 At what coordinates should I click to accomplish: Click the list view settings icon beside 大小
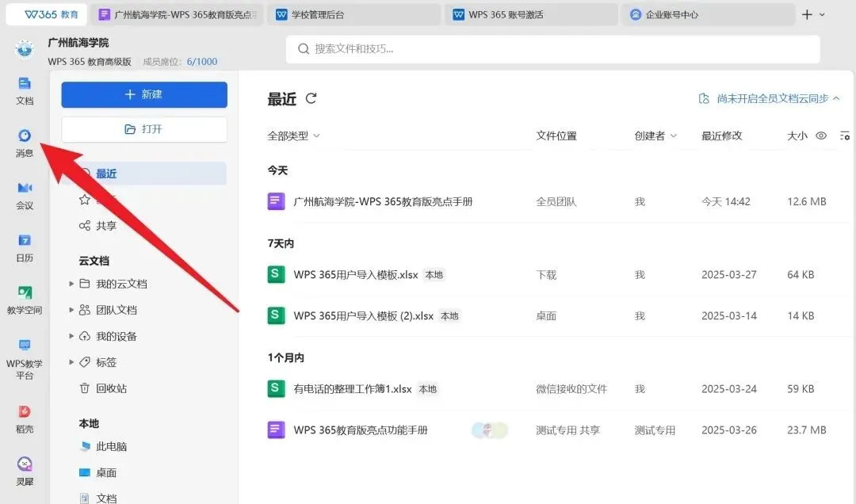click(845, 136)
